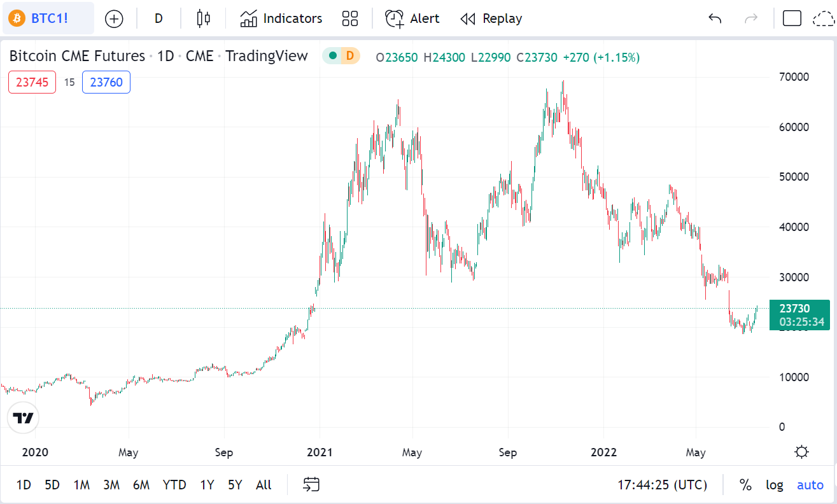
Task: Toggle log scale mode
Action: 775,485
